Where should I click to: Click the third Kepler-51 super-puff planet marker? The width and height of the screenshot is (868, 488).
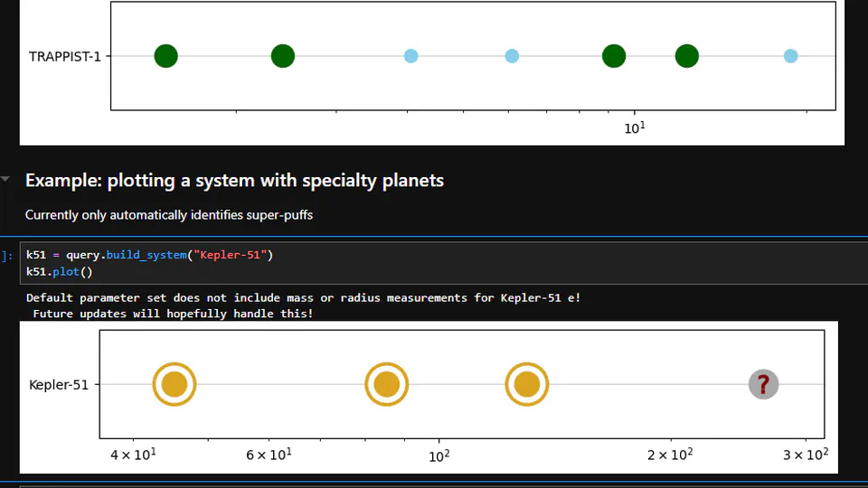tap(526, 384)
